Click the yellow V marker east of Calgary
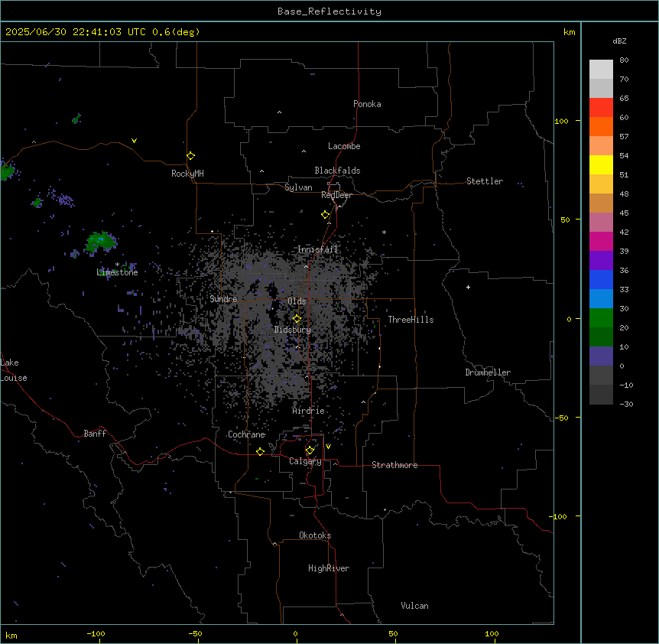 pyautogui.click(x=328, y=447)
